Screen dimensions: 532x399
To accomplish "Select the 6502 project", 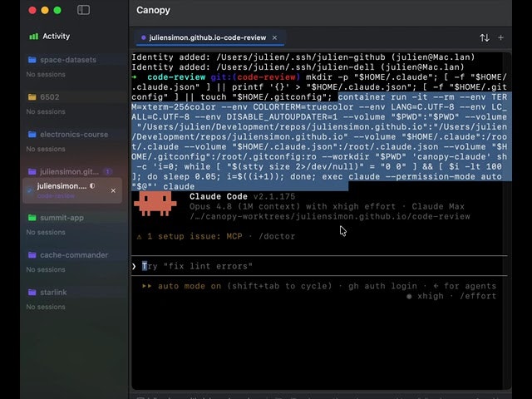I will point(50,97).
